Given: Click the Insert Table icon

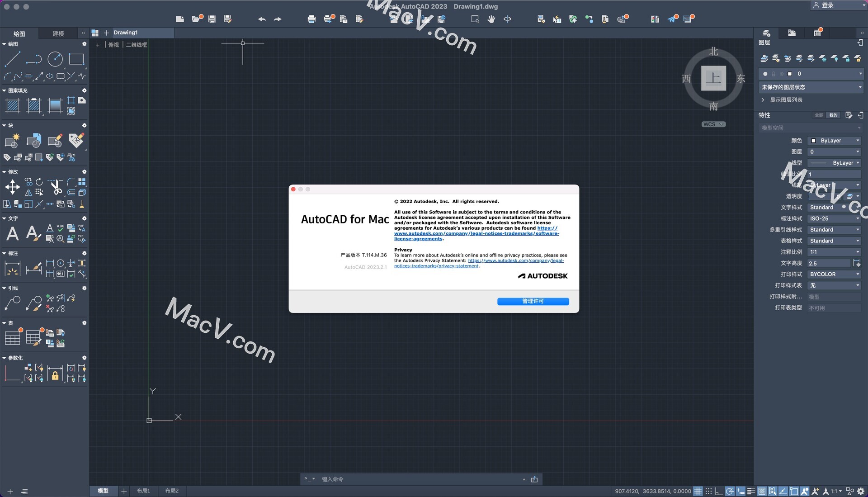Looking at the screenshot, I should click(x=12, y=338).
